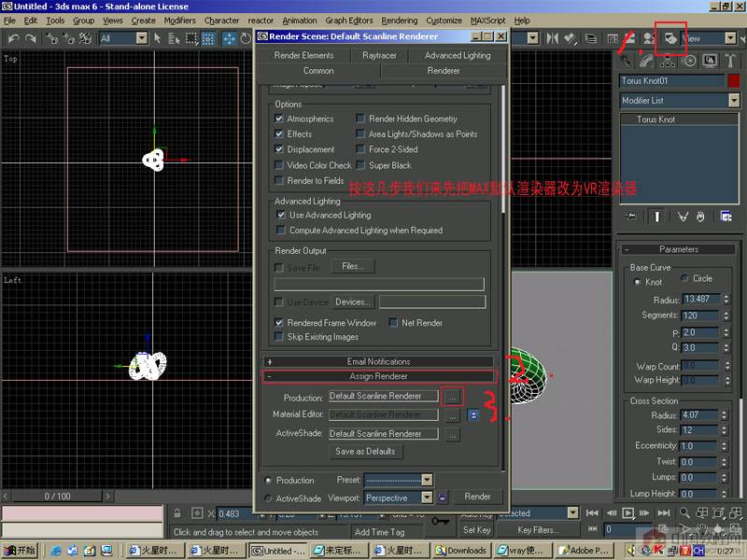Switch to the Raytracer tab
Screen dimensions: 747x560
click(x=379, y=55)
